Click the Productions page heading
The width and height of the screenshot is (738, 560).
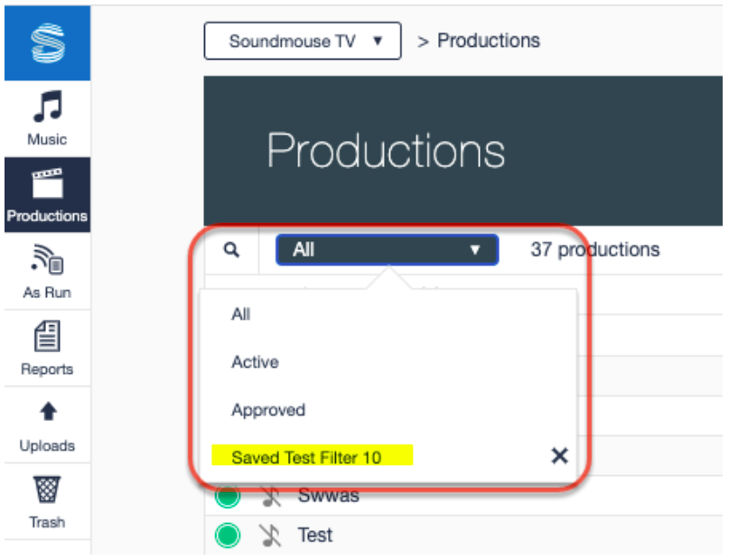(x=386, y=151)
